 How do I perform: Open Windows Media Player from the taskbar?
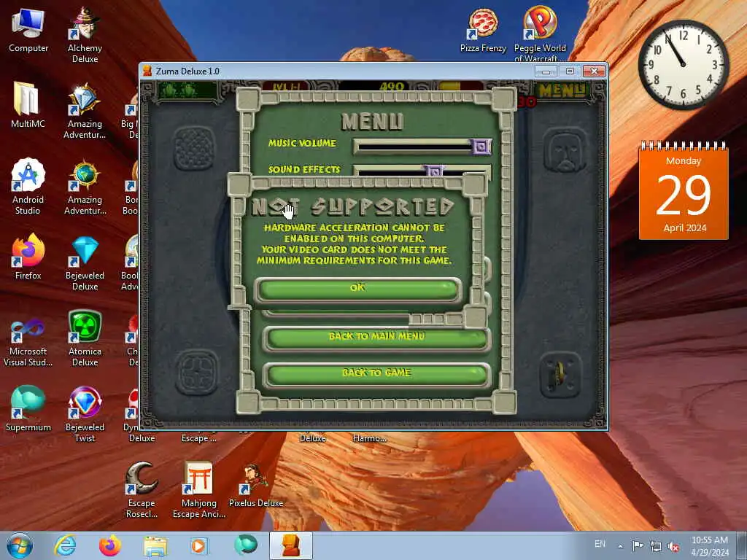[x=200, y=545]
